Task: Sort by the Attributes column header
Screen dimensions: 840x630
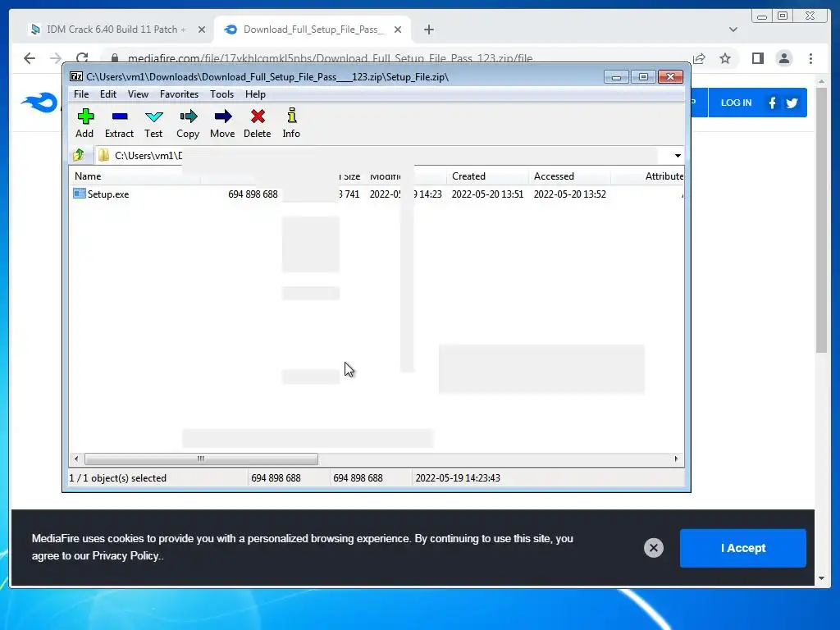Action: click(664, 176)
